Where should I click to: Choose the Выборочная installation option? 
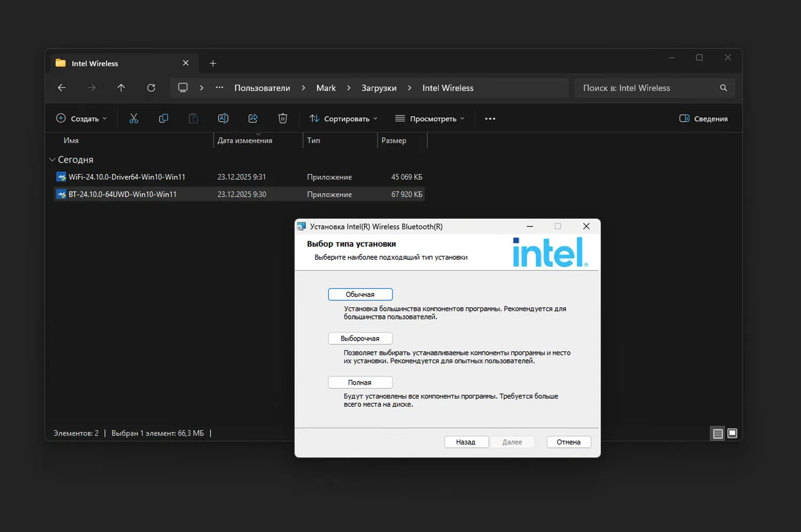(360, 338)
